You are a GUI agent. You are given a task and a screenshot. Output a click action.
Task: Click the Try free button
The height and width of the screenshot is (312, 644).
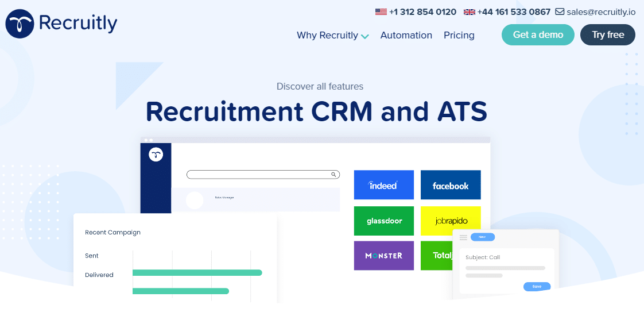(x=608, y=34)
